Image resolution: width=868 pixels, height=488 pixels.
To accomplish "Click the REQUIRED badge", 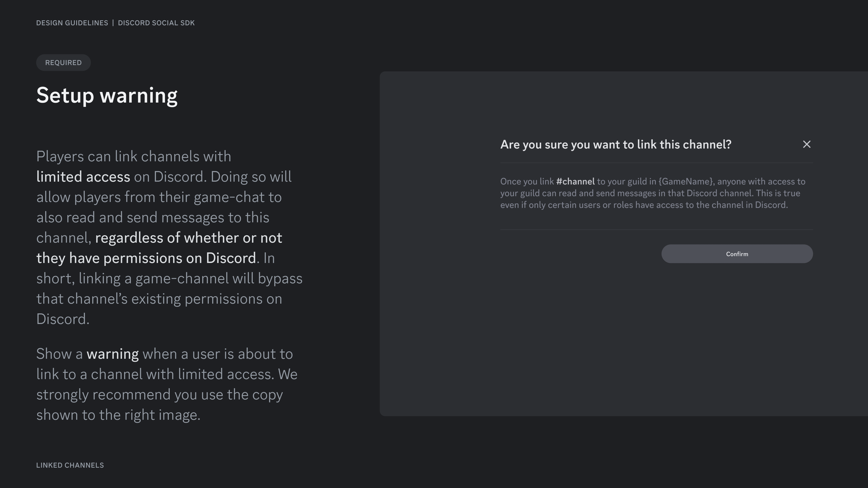I will [63, 63].
